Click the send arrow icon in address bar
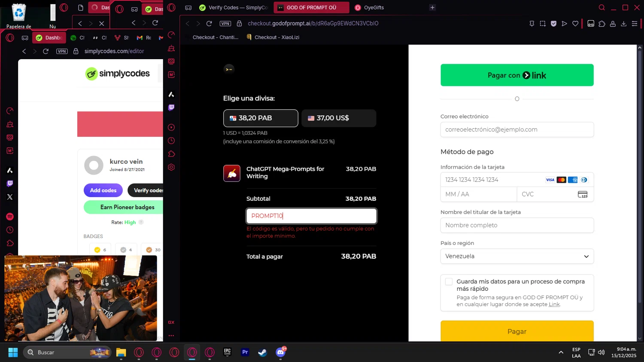This screenshot has width=644, height=362. (x=565, y=24)
